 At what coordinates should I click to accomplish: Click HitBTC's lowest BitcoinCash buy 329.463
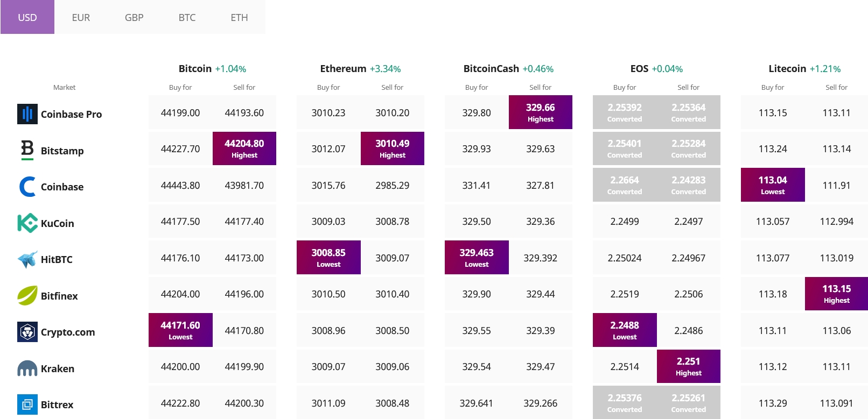click(477, 257)
